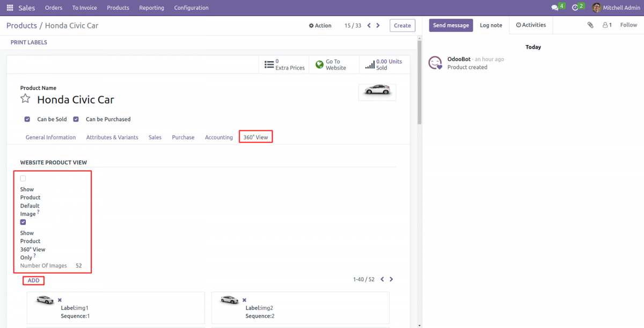Open the Units Sold graph smart button
Screen dimensions: 644x328
click(x=383, y=64)
